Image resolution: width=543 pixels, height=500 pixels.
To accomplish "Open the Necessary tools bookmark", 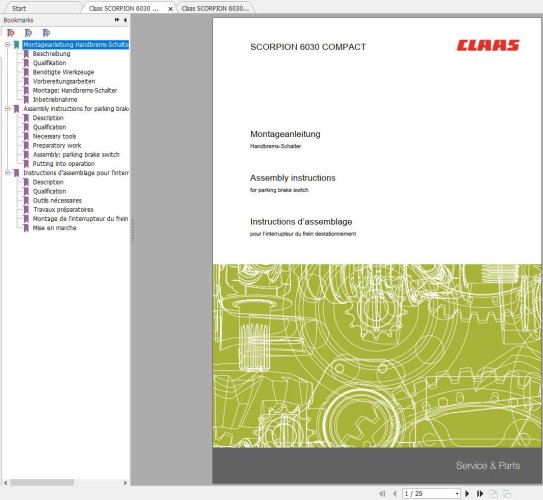I will click(x=54, y=136).
